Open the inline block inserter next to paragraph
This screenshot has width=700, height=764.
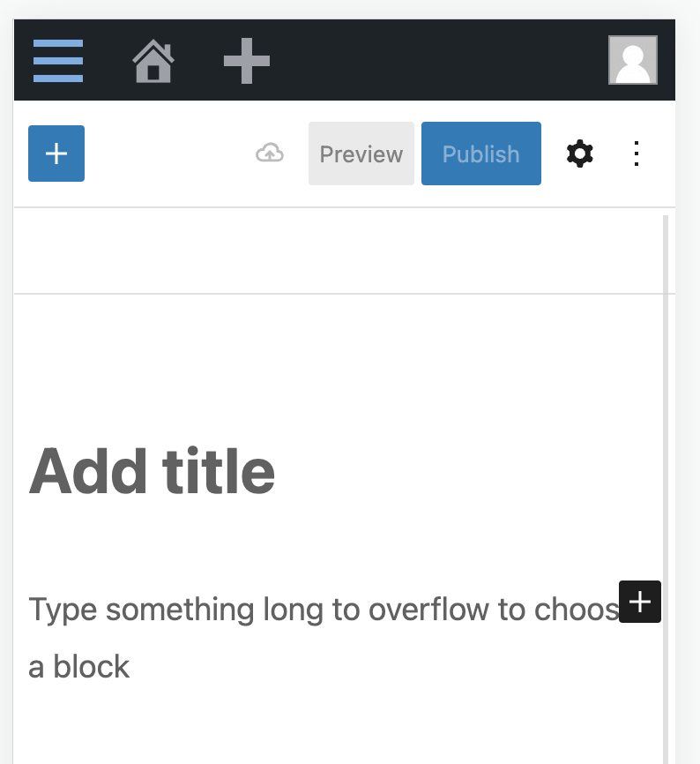coord(641,602)
